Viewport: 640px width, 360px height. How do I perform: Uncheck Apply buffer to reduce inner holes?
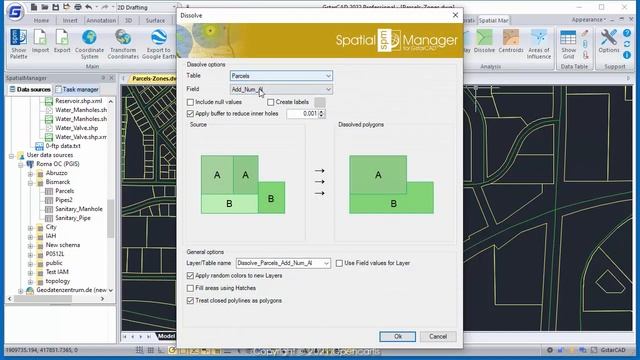(x=190, y=113)
